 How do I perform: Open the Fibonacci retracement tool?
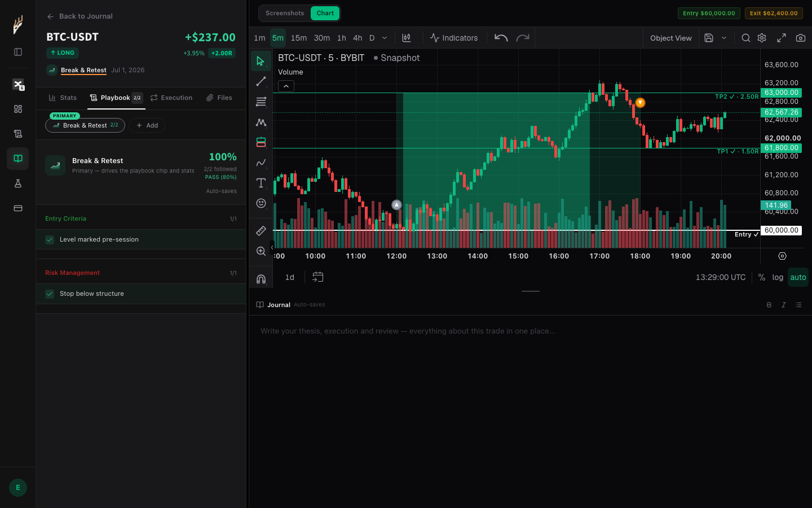click(261, 102)
